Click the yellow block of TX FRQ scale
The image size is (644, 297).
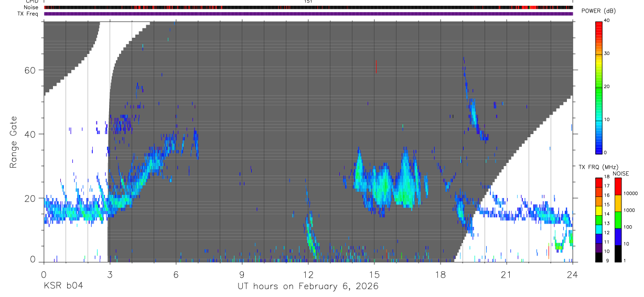[598, 211]
